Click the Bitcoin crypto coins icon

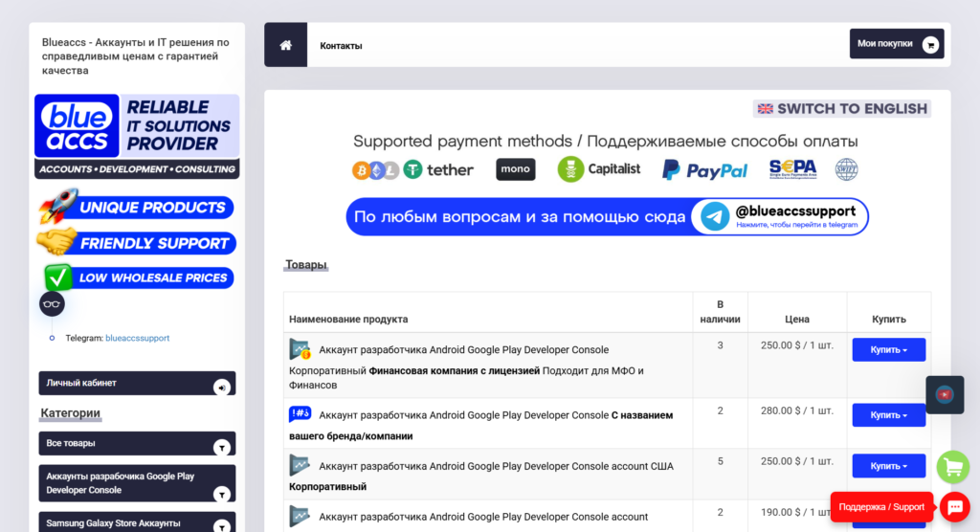pyautogui.click(x=375, y=169)
